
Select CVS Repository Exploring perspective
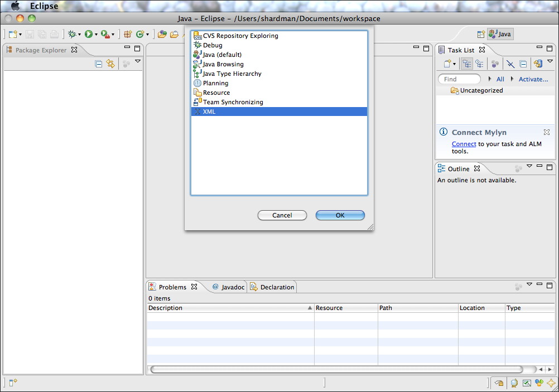point(279,36)
